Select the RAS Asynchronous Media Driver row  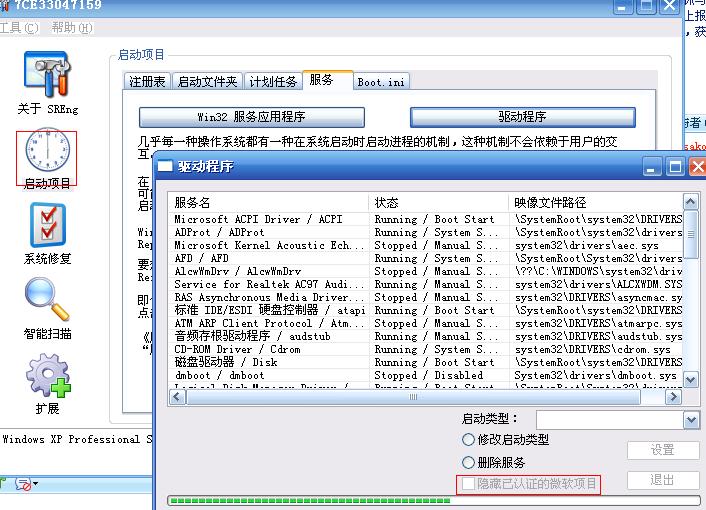click(425, 298)
